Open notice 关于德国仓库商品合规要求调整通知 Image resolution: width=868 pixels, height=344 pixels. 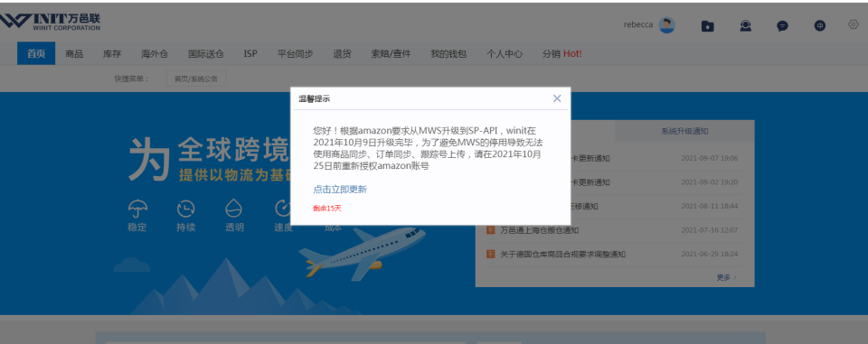tap(563, 255)
